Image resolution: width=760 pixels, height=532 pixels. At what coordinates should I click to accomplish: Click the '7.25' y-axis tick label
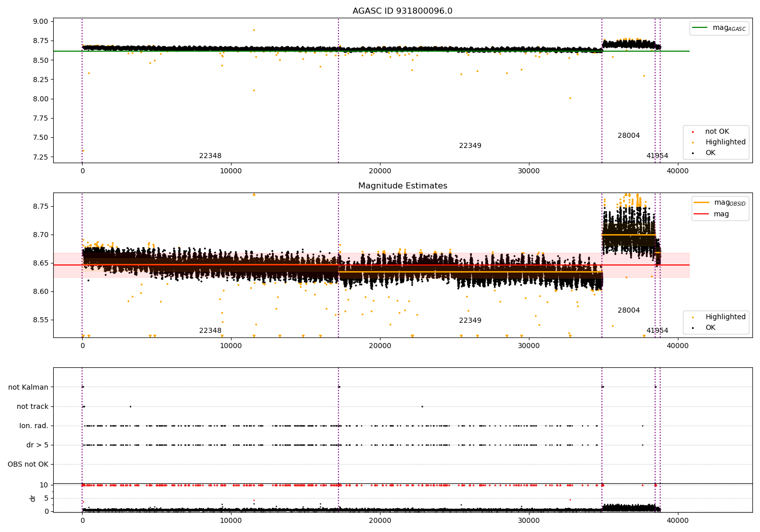(x=41, y=157)
